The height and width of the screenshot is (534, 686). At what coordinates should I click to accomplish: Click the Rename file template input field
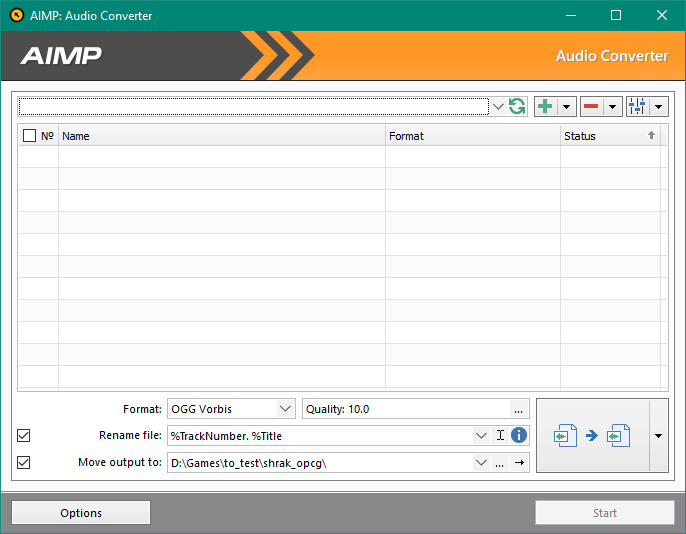point(320,435)
